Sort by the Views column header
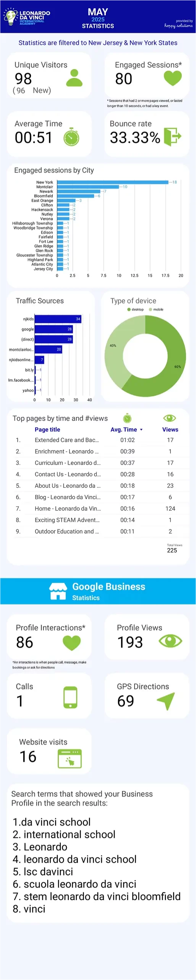 pos(170,430)
